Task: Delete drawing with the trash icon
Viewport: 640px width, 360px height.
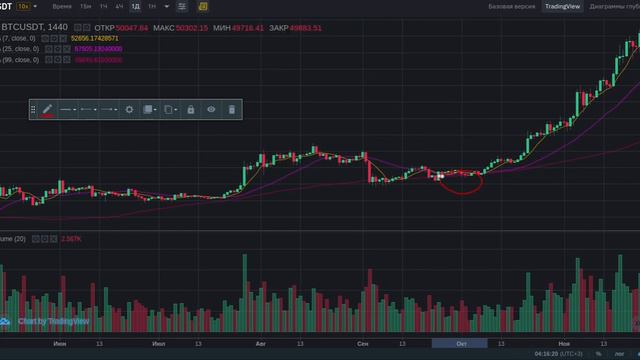Action: pyautogui.click(x=231, y=109)
